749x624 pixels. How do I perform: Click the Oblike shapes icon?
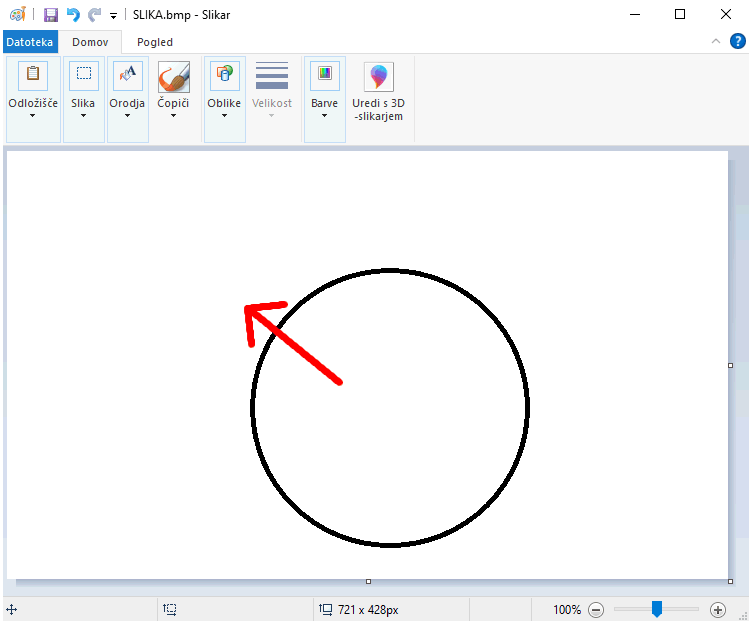click(x=224, y=75)
